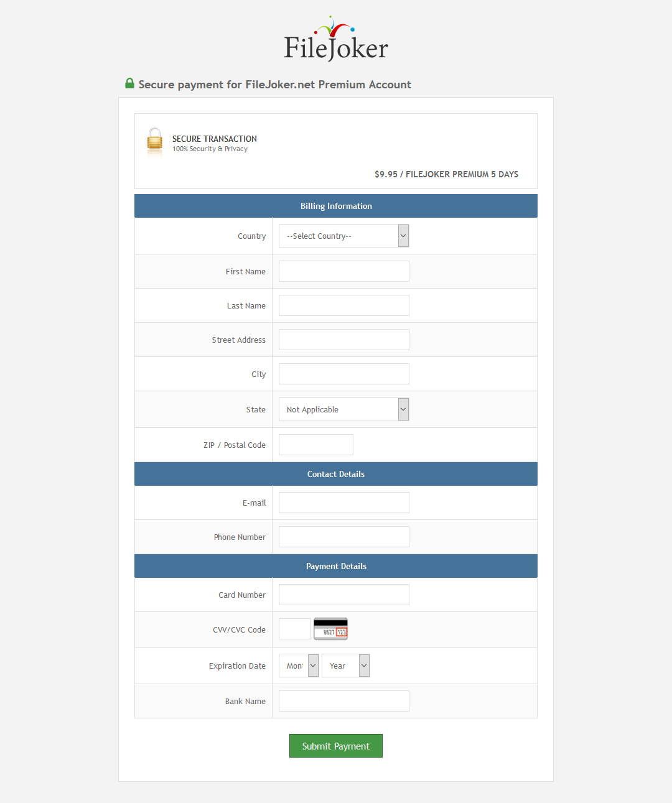Click the "Card Number" label

tap(242, 595)
